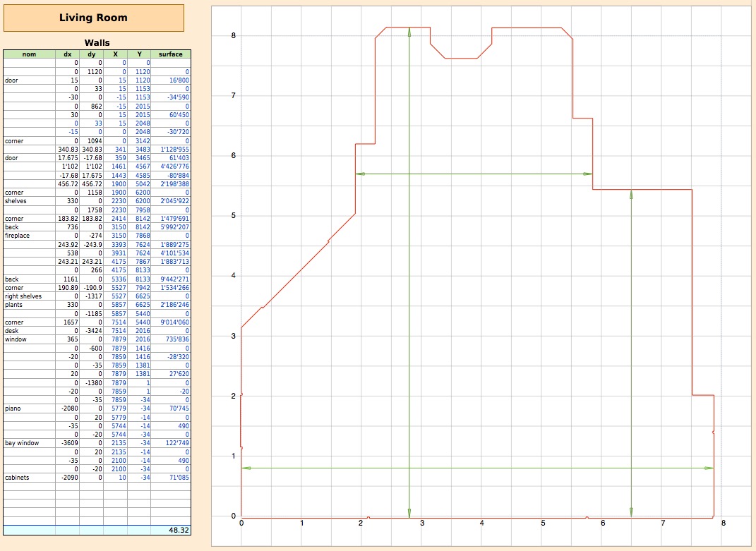Screen dimensions: 756x551
Task: Click dy value -1185
Action: pyautogui.click(x=94, y=314)
